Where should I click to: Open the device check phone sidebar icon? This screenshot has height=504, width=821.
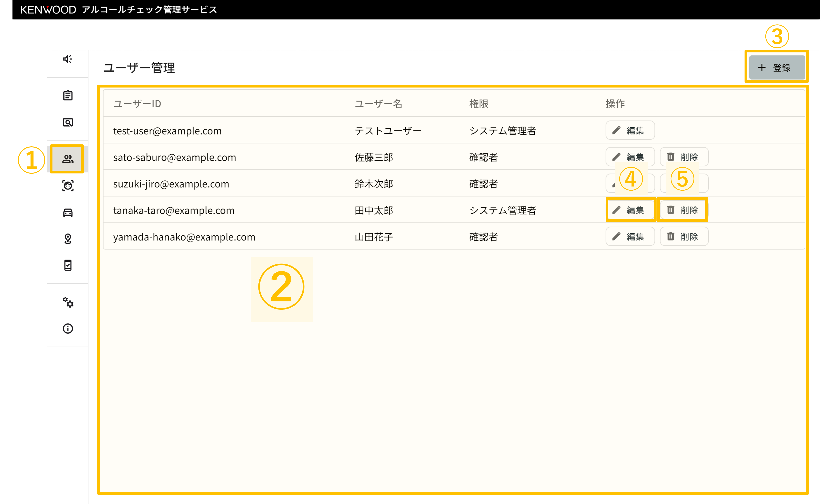point(68,265)
